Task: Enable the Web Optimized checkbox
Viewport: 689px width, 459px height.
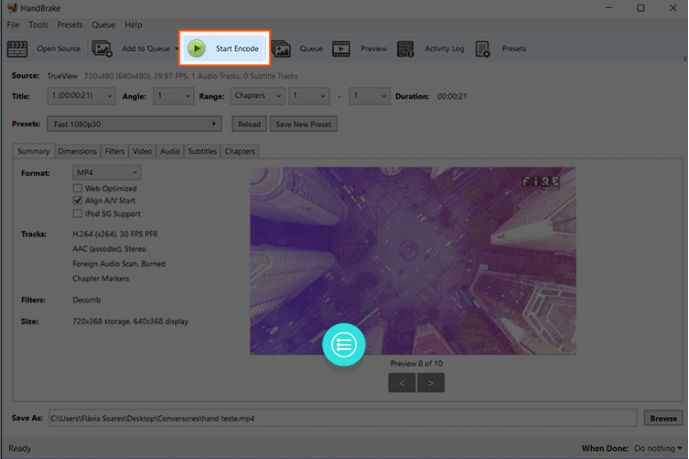Action: pyautogui.click(x=77, y=187)
